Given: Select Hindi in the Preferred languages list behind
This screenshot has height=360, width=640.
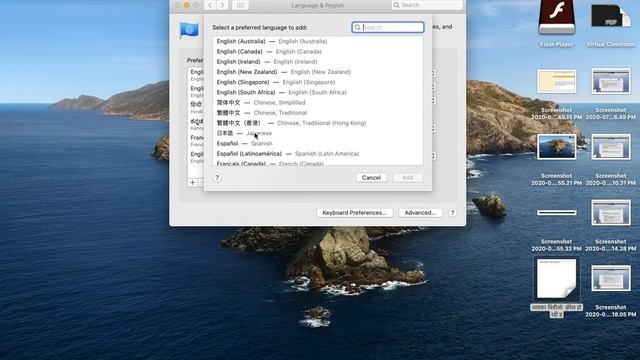Looking at the screenshot, I should pos(196,108).
